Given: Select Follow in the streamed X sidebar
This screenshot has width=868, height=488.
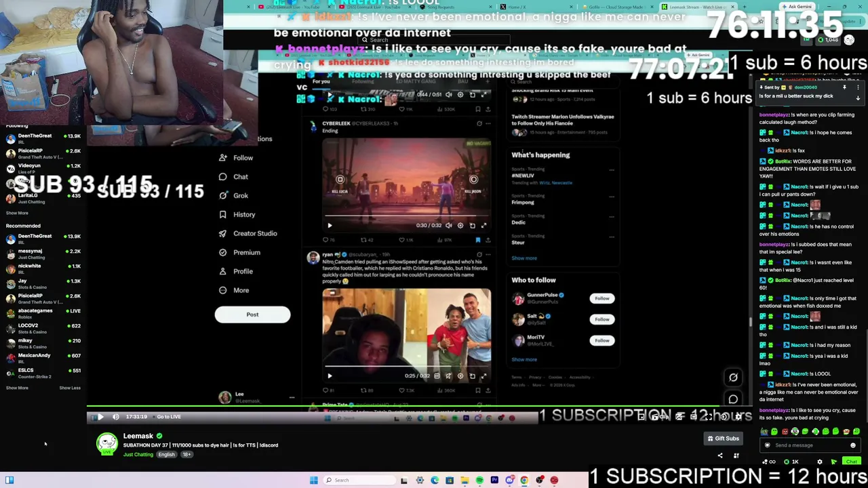Looking at the screenshot, I should (x=236, y=158).
